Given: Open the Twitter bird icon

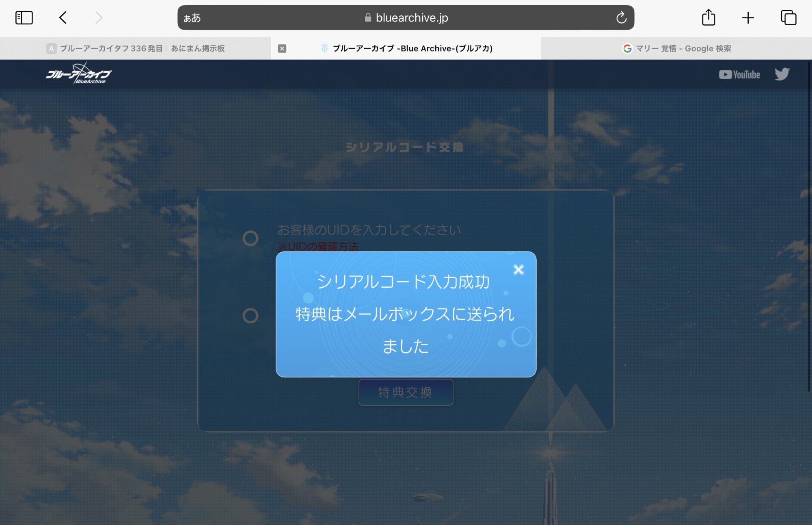Looking at the screenshot, I should pyautogui.click(x=782, y=74).
